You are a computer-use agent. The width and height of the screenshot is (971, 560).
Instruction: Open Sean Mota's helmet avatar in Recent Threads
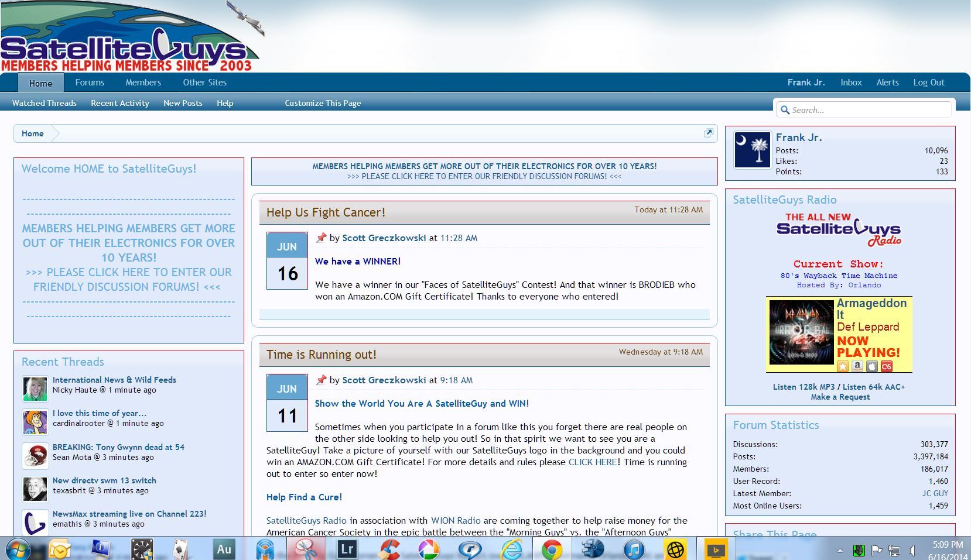tap(35, 456)
